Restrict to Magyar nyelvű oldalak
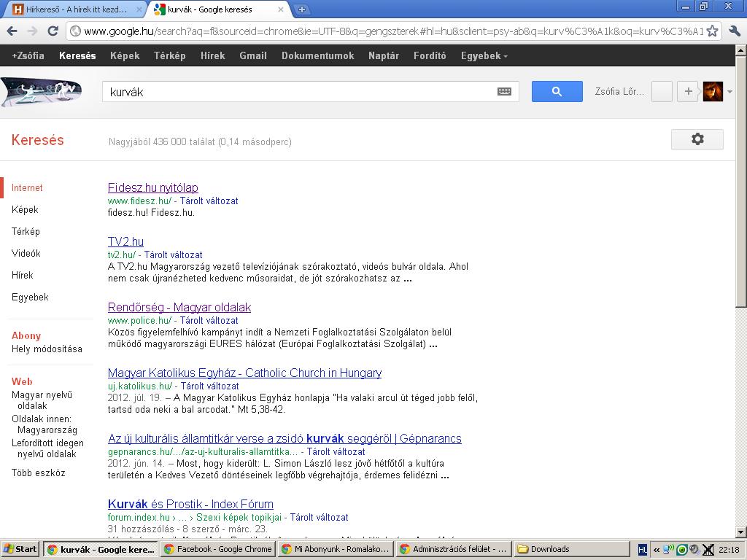This screenshot has width=747, height=560. 42,400
